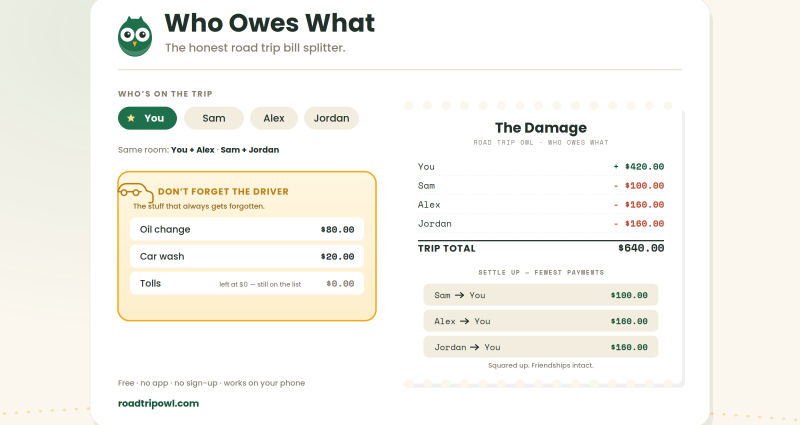This screenshot has height=425, width=800.
Task: Edit the Oil change $80.00 amount
Action: [337, 230]
